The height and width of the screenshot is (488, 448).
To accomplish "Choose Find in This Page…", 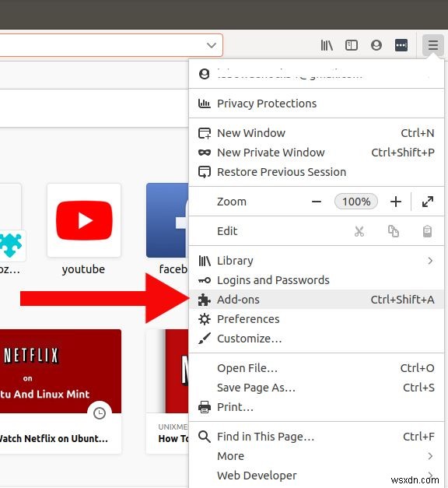I will pos(317,437).
